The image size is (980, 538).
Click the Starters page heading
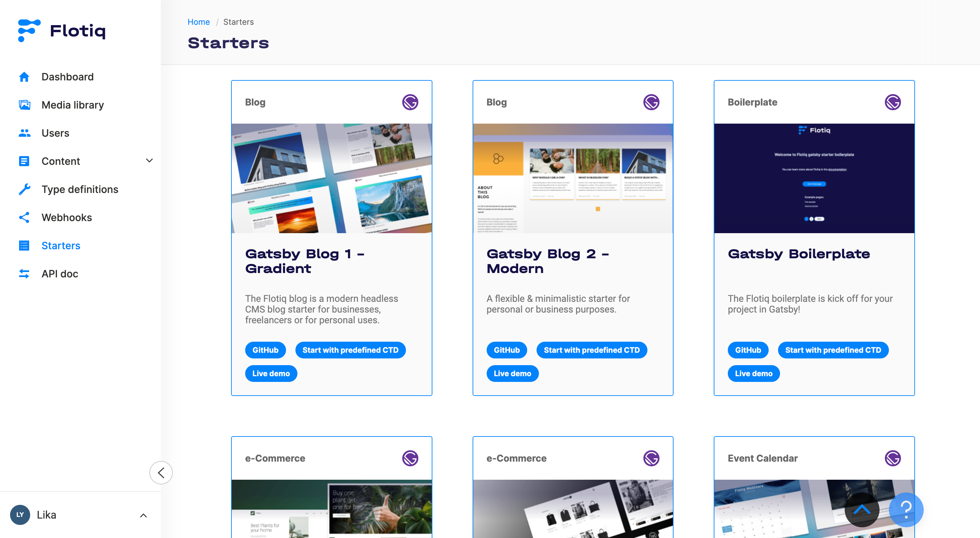tap(228, 43)
